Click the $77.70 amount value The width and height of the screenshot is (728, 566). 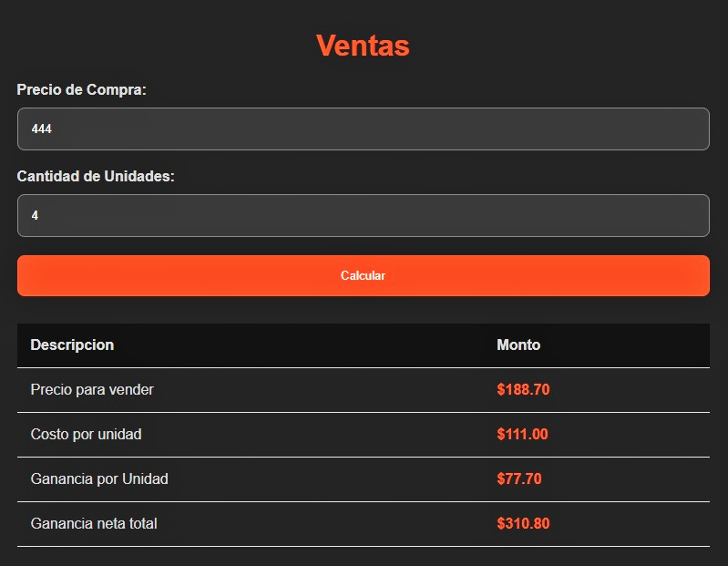pos(519,479)
